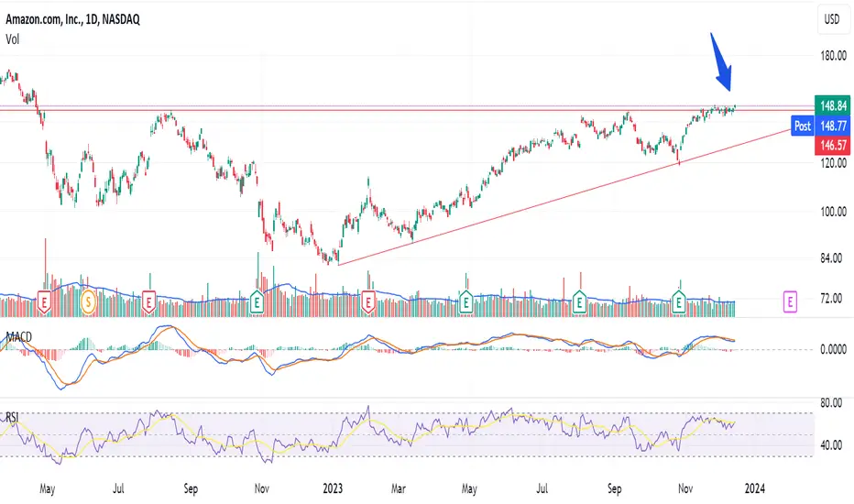The image size is (854, 504).
Task: Click the green earnings marker near Nov 2022
Action: (257, 301)
